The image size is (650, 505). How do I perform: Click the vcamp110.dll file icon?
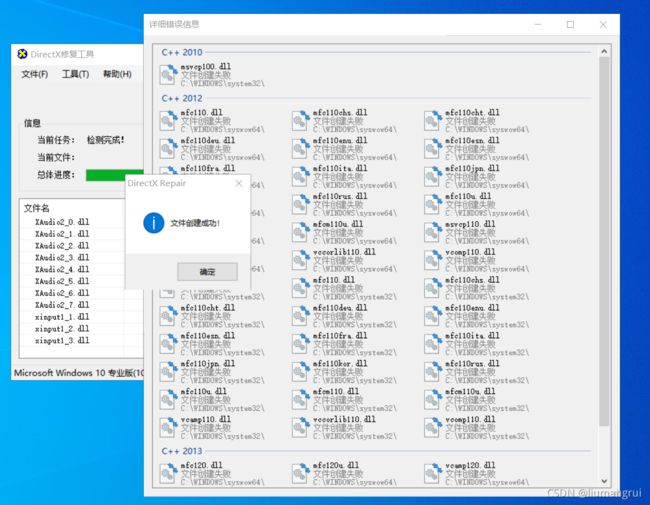[168, 427]
